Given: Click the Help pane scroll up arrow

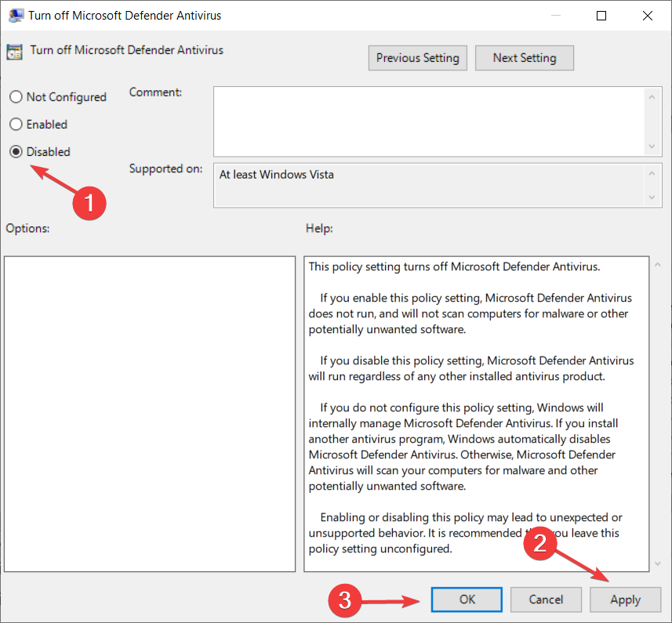Looking at the screenshot, I should coord(658,265).
